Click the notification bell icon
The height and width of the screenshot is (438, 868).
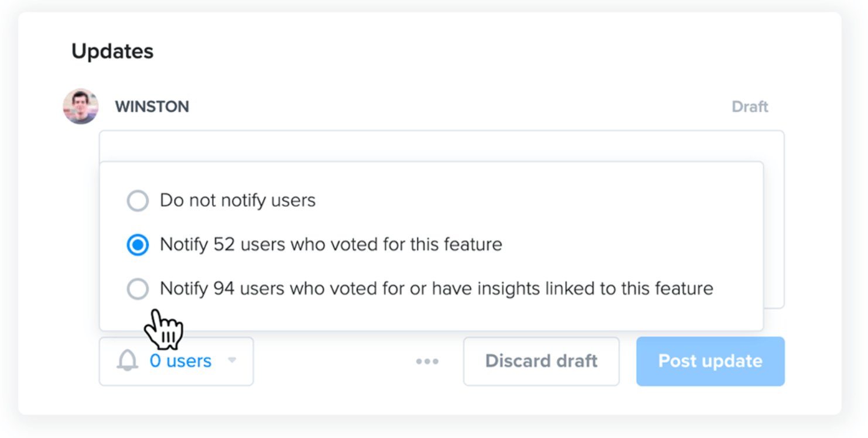pyautogui.click(x=127, y=361)
